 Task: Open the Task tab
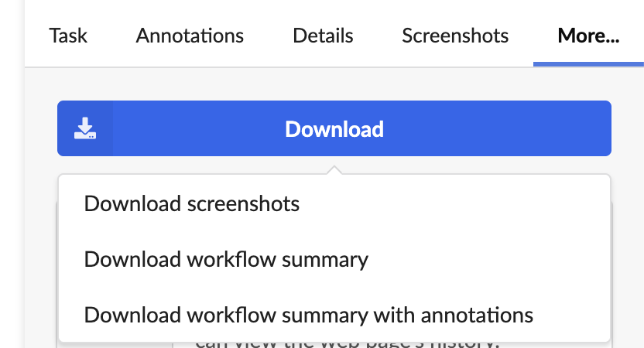pyautogui.click(x=68, y=36)
